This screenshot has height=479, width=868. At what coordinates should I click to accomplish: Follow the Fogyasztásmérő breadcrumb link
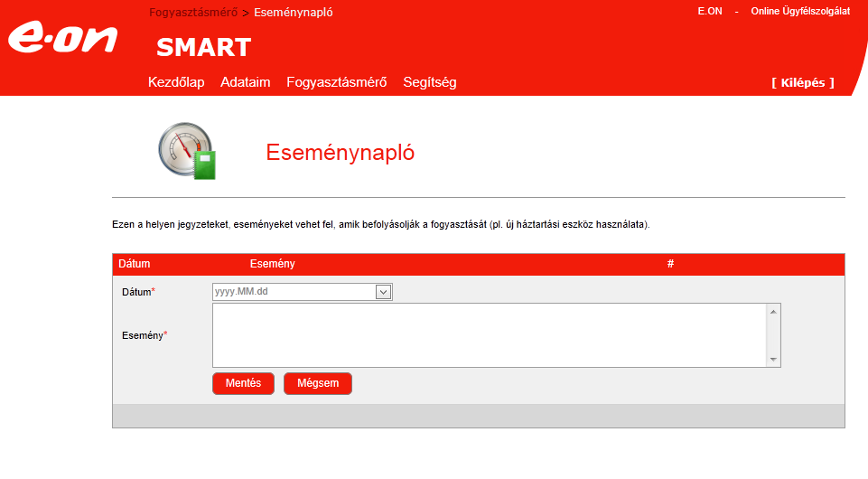pos(193,12)
